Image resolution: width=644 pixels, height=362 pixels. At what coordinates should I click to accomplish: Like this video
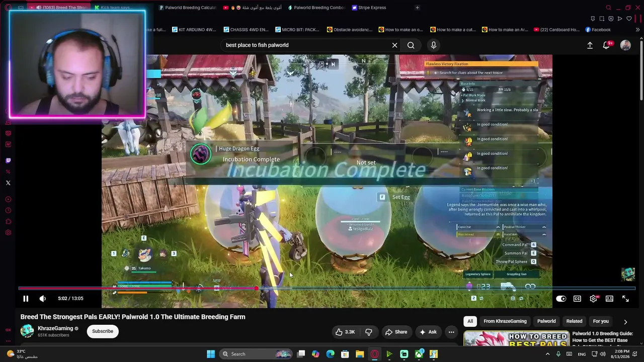(x=345, y=332)
